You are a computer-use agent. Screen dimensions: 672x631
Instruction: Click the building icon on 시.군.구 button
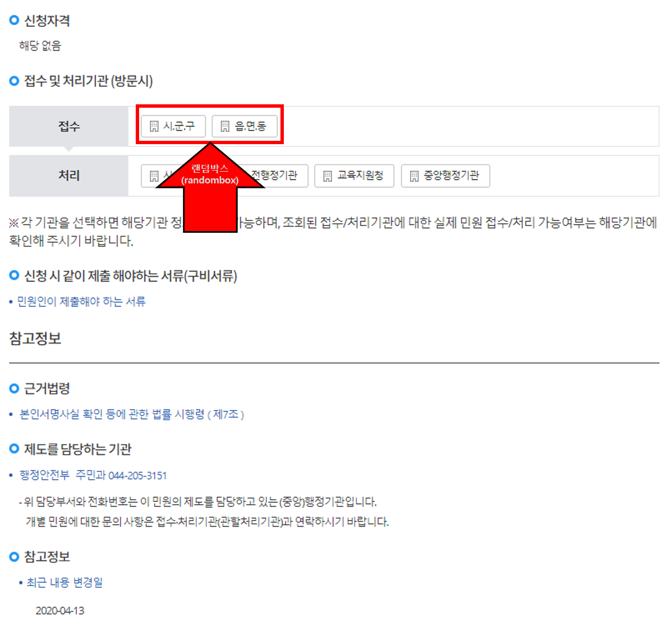coord(155,126)
